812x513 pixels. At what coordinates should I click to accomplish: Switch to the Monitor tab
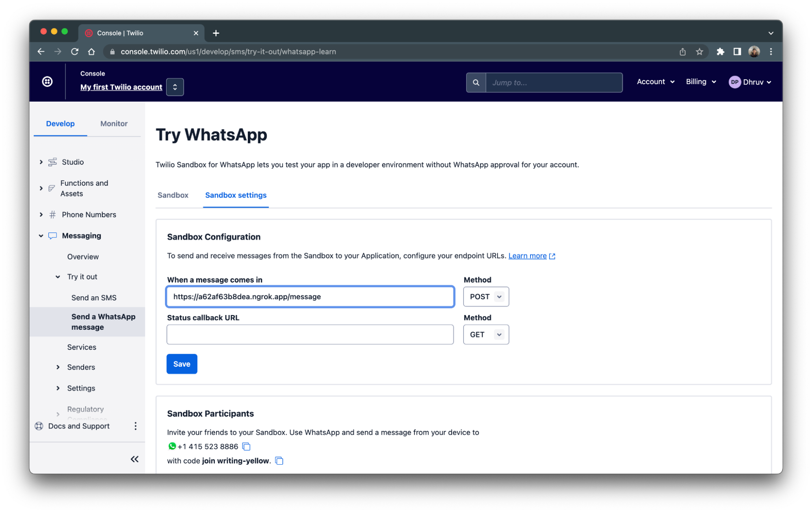(114, 124)
